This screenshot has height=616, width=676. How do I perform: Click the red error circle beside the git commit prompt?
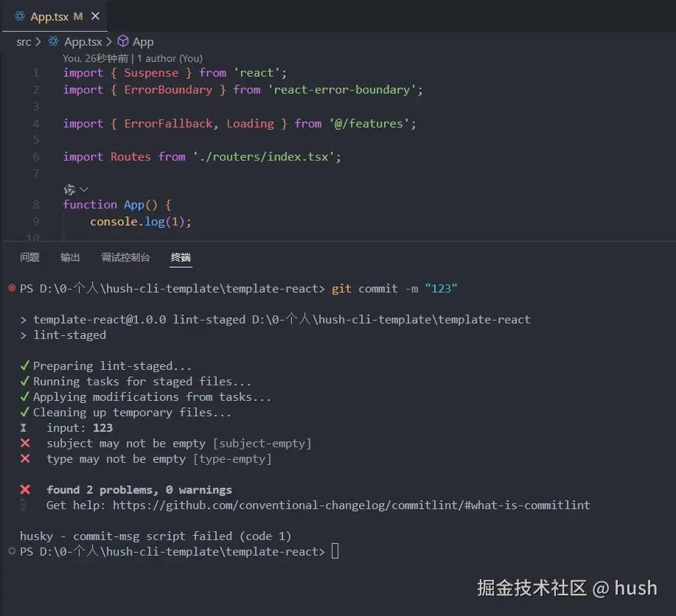pyautogui.click(x=11, y=289)
